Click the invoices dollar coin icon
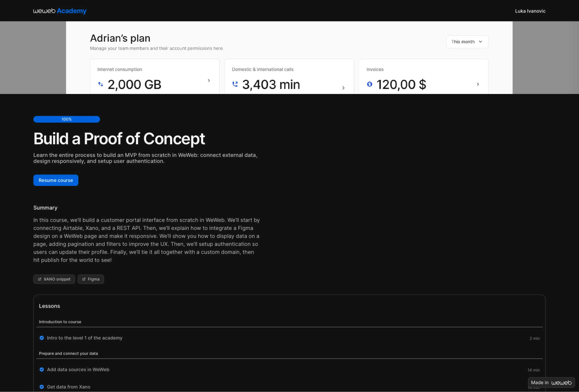 point(370,84)
